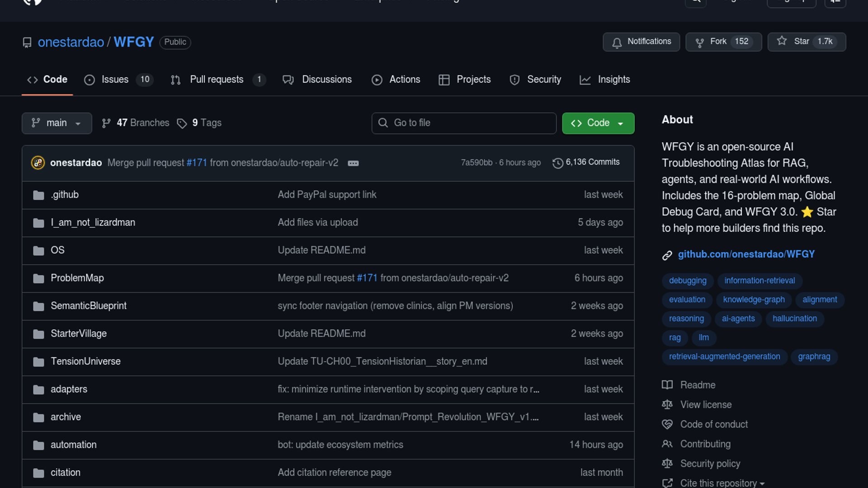The image size is (868, 488).
Task: Click the Fork icon button
Action: 699,42
